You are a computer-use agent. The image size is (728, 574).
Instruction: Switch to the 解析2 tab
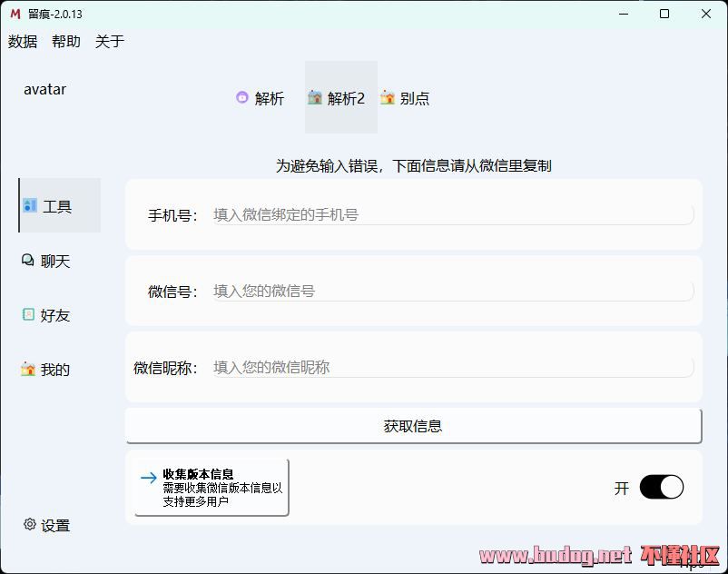(341, 97)
